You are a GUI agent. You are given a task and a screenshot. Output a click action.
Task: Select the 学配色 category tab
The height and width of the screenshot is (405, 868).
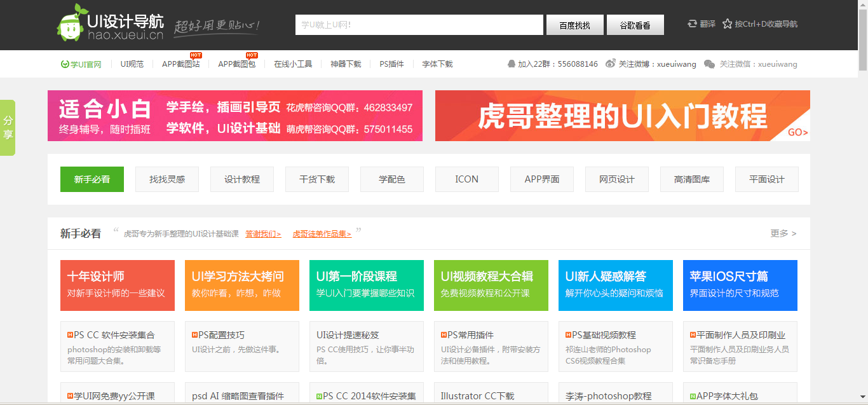(392, 179)
